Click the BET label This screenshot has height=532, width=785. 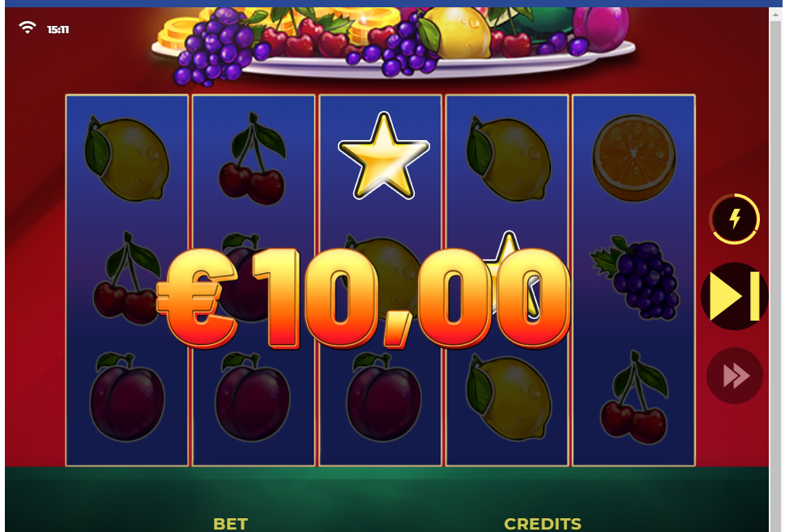pyautogui.click(x=230, y=524)
